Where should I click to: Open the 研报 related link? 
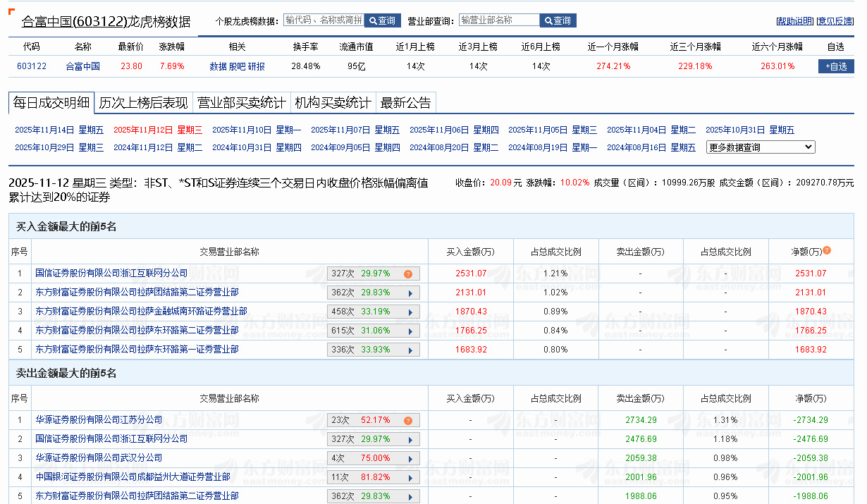[257, 66]
